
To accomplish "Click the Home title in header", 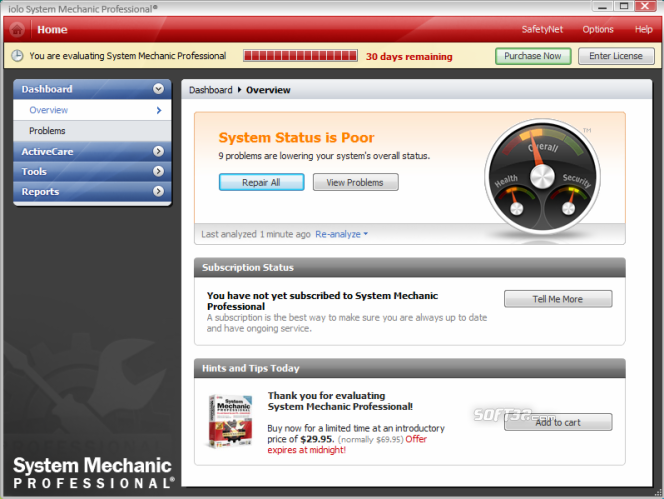I will tap(52, 30).
